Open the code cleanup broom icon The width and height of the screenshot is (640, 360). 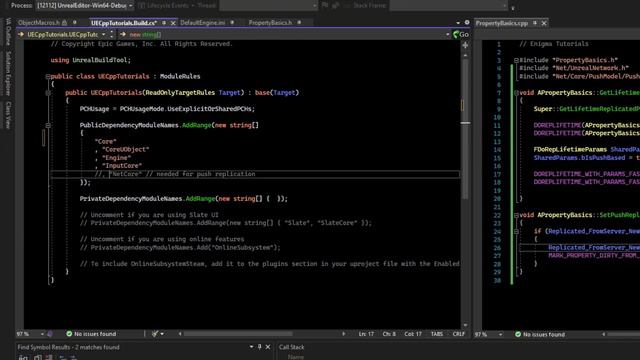point(155,334)
